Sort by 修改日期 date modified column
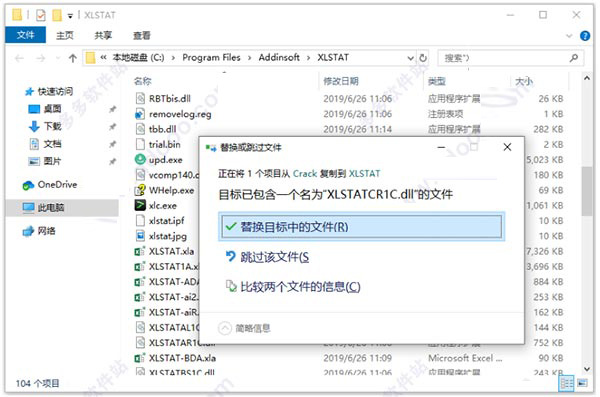This screenshot has width=600, height=397. coord(341,81)
